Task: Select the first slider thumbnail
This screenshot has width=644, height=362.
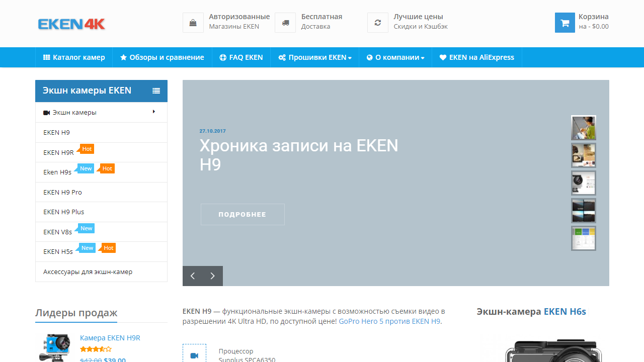Action: tap(584, 128)
